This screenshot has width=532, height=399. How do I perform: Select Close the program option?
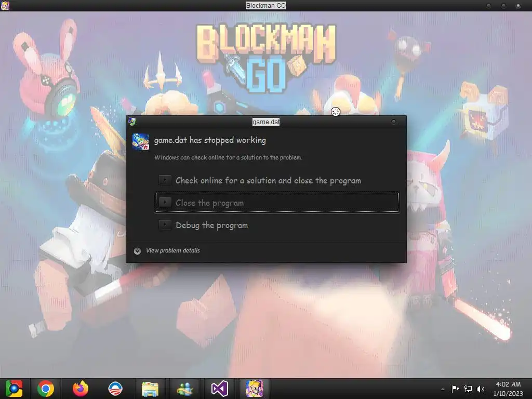coord(277,203)
